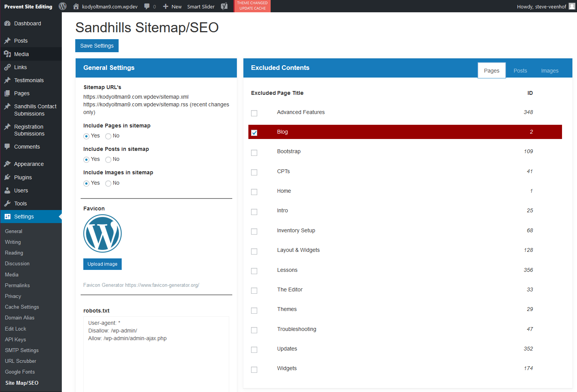The width and height of the screenshot is (577, 392).
Task: Open the comments bubble icon in admin bar
Action: (x=147, y=7)
